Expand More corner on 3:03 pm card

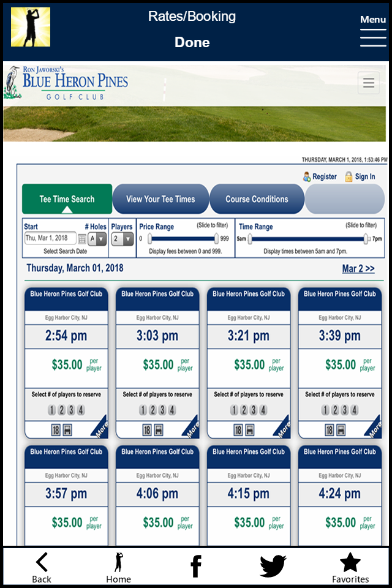click(x=192, y=429)
